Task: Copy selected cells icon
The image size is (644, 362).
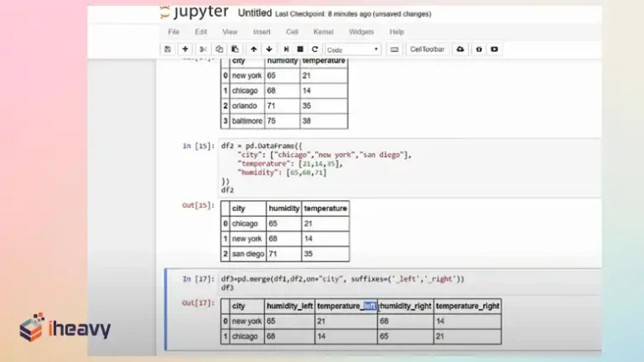Action: [219, 49]
